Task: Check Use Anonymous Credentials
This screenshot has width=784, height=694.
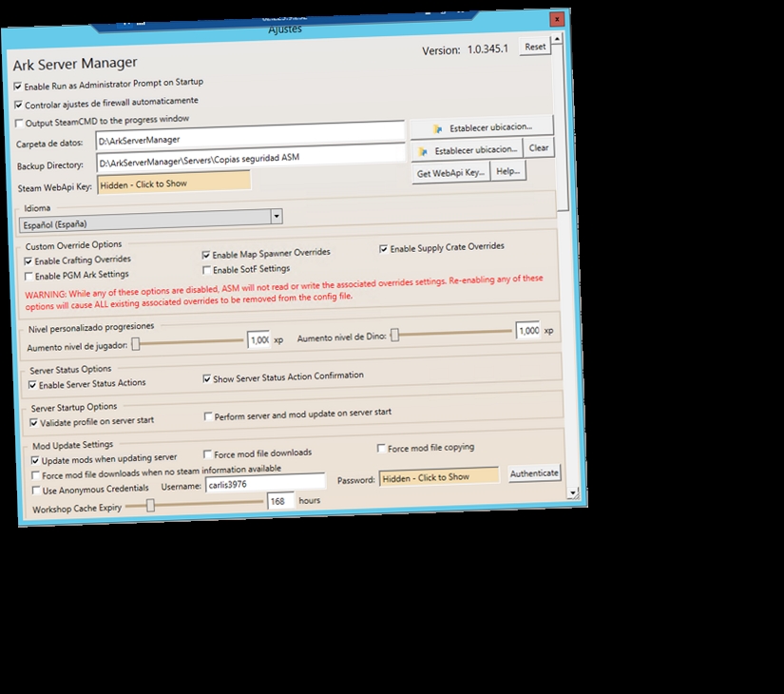Action: click(x=36, y=491)
